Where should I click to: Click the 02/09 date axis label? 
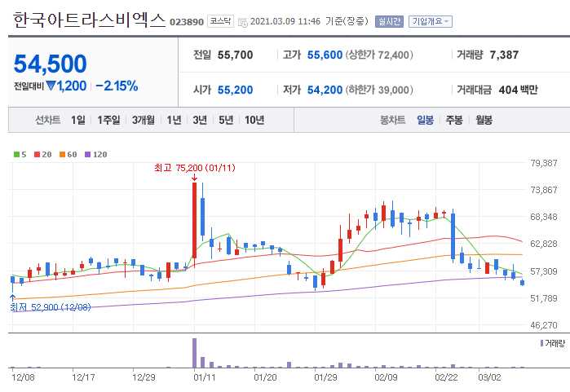[x=386, y=377]
